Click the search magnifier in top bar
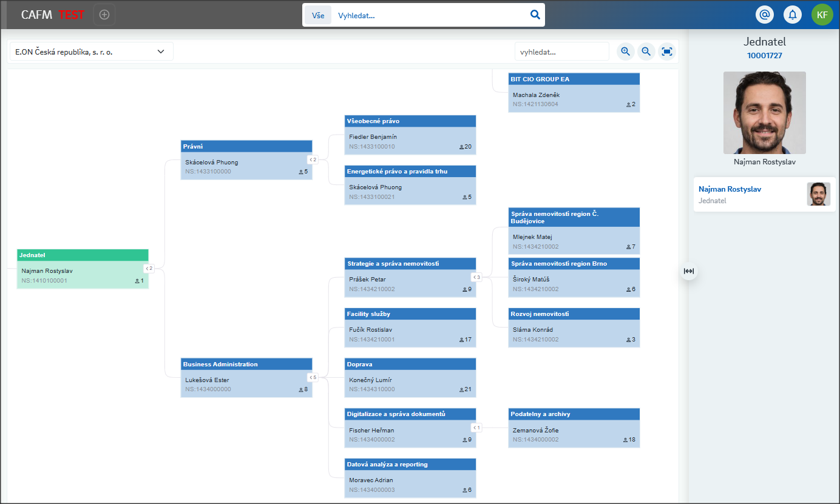This screenshot has height=504, width=840. click(x=535, y=15)
